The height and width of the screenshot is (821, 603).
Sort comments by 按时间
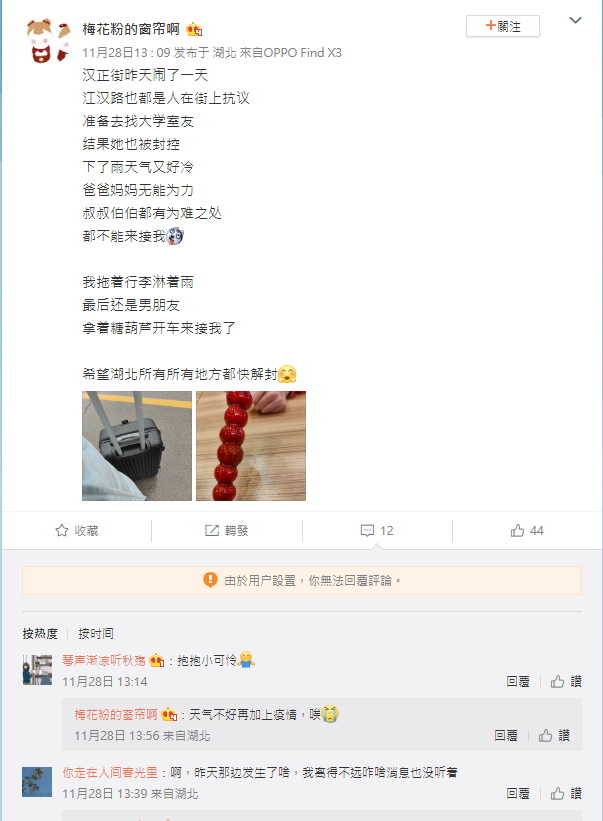tap(96, 634)
